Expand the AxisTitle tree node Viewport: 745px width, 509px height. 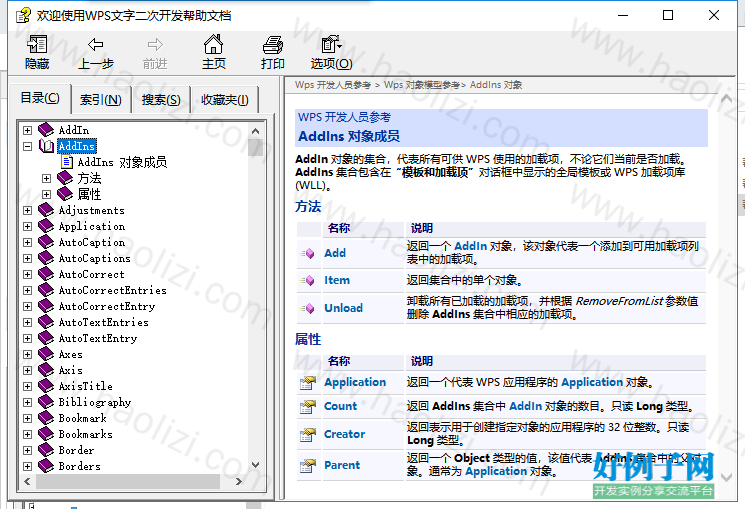click(x=28, y=386)
